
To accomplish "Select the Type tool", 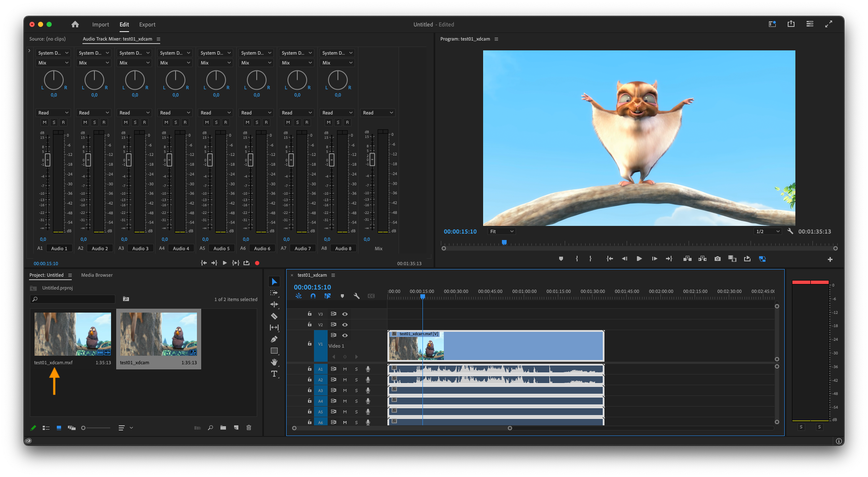I will (274, 374).
